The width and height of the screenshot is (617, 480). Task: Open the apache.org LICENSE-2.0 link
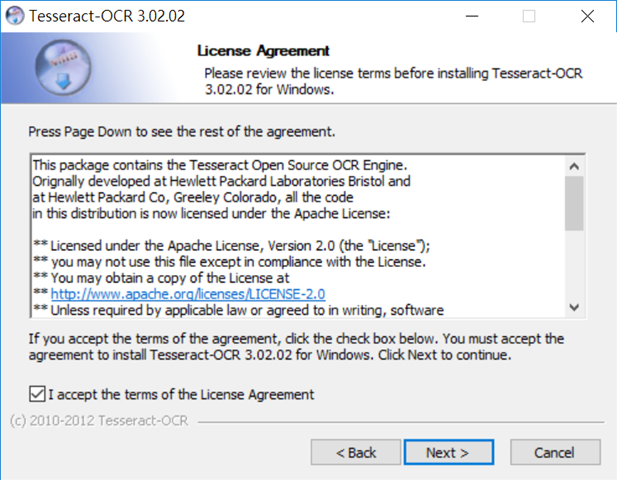coord(188,294)
